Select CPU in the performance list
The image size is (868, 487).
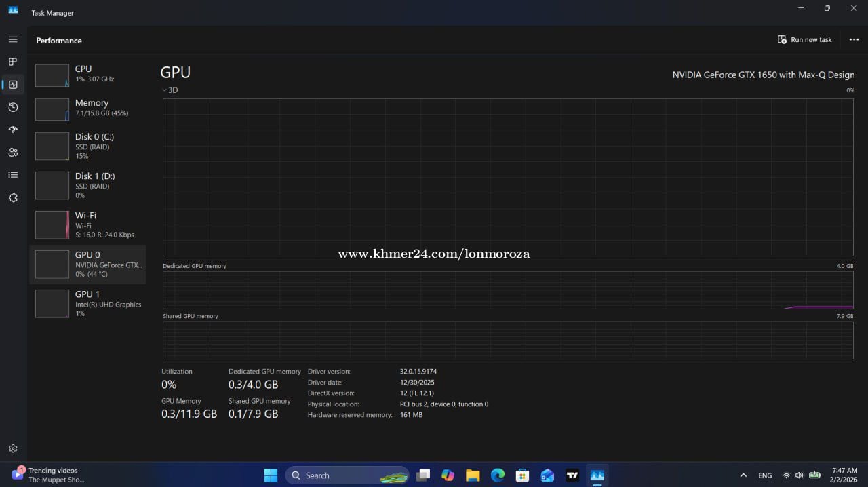click(87, 74)
